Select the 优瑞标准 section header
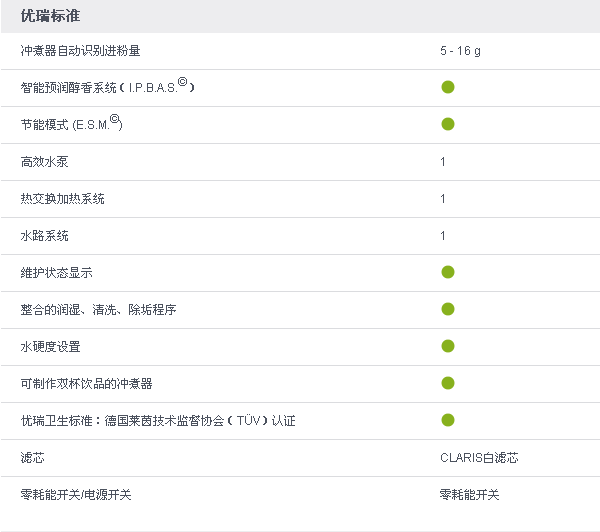 coord(50,16)
